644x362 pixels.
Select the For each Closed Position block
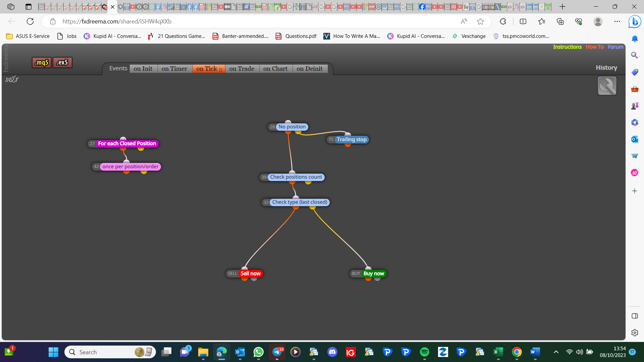(x=127, y=143)
